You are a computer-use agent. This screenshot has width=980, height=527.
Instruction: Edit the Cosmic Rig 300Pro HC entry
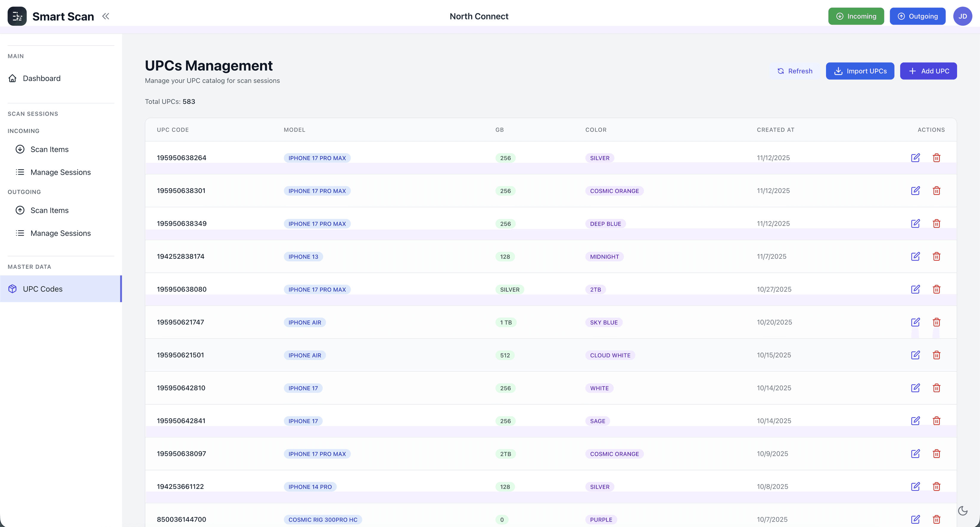click(x=915, y=519)
